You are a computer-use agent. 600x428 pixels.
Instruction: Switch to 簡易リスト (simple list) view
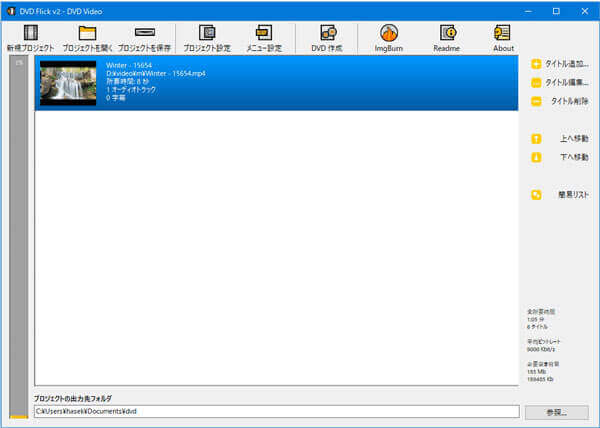tap(559, 195)
